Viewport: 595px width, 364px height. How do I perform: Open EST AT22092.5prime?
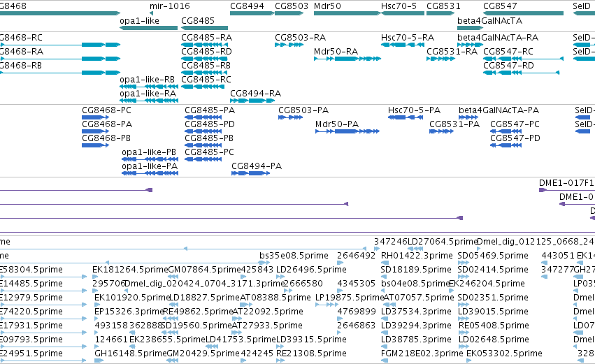pyautogui.click(x=268, y=312)
